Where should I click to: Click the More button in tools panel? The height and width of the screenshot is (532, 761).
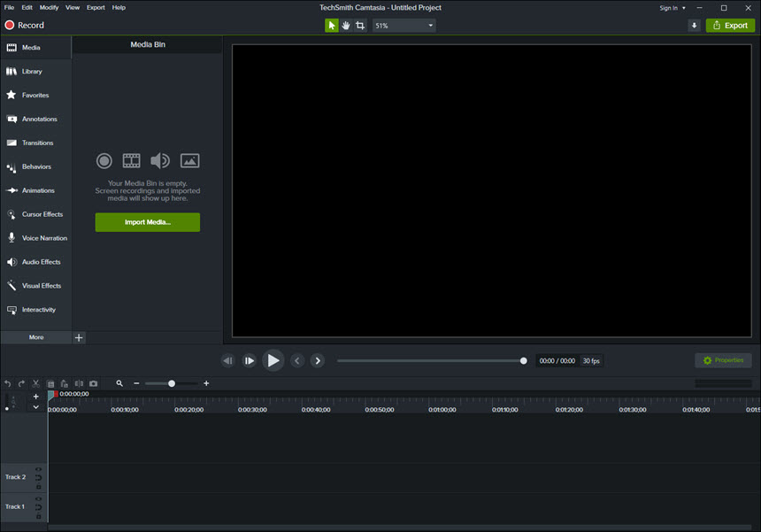tap(36, 337)
